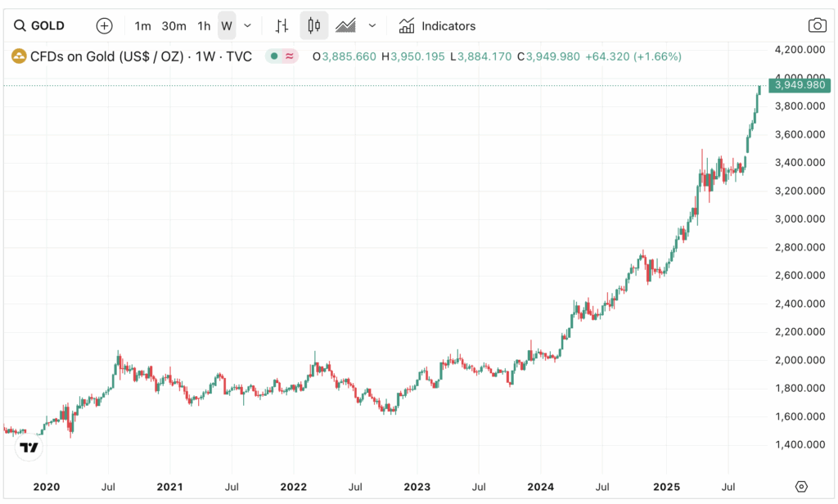Open the Indicators panel by its label

tap(448, 25)
